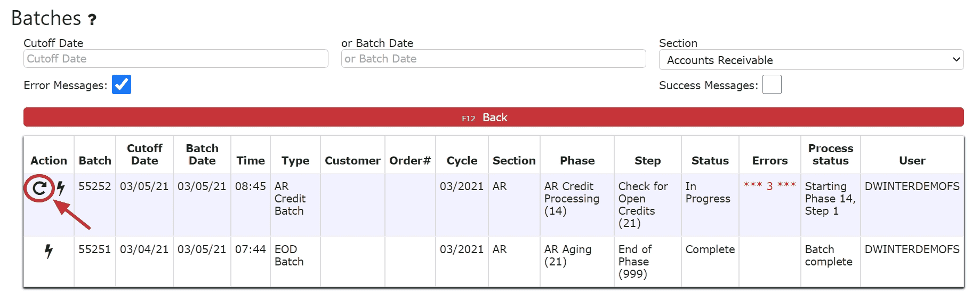The image size is (980, 298).
Task: Click the restart icon for batch 55252
Action: tap(39, 188)
